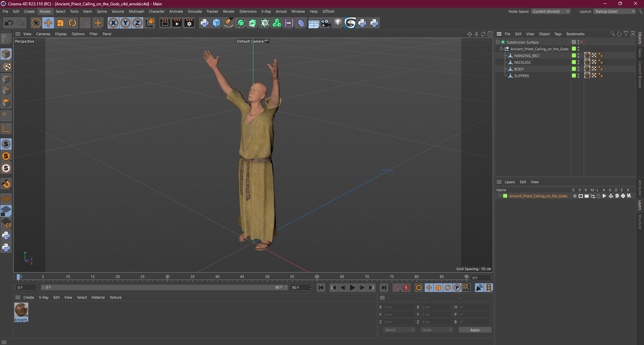Screen dimensions: 644x345
Task: Open the viewport Cameras menu
Action: tap(43, 34)
